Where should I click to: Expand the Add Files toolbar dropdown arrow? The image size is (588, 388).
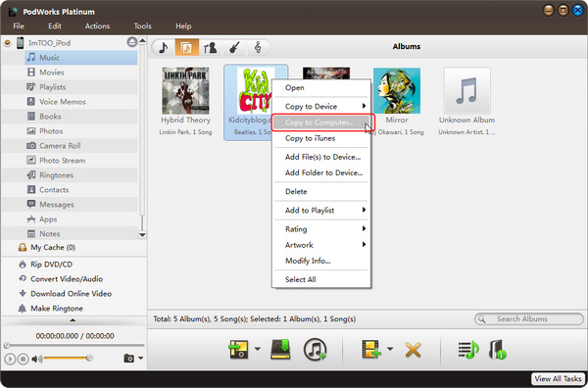point(390,349)
